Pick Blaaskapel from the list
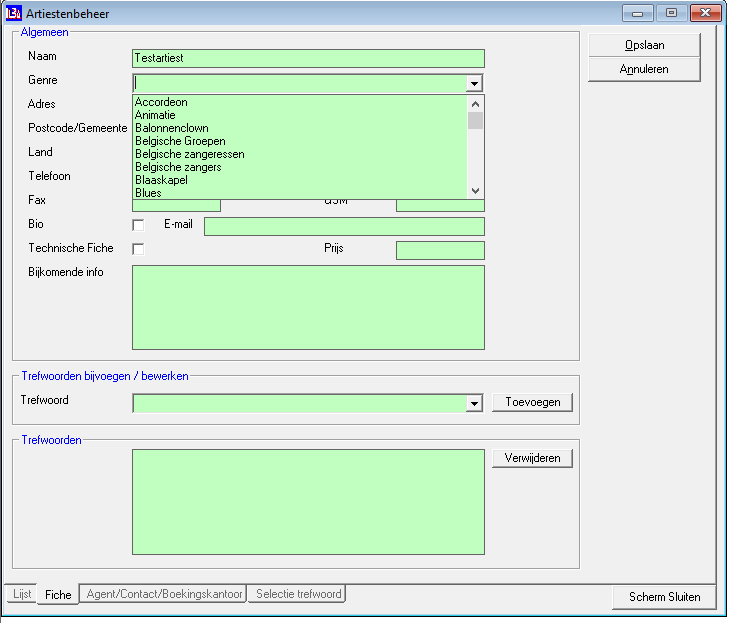 click(x=300, y=180)
